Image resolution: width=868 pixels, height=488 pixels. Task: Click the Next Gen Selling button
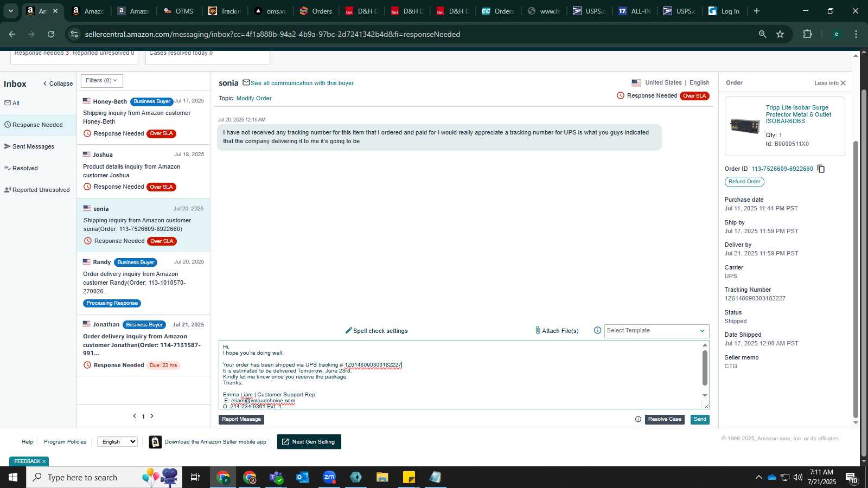[x=309, y=442]
